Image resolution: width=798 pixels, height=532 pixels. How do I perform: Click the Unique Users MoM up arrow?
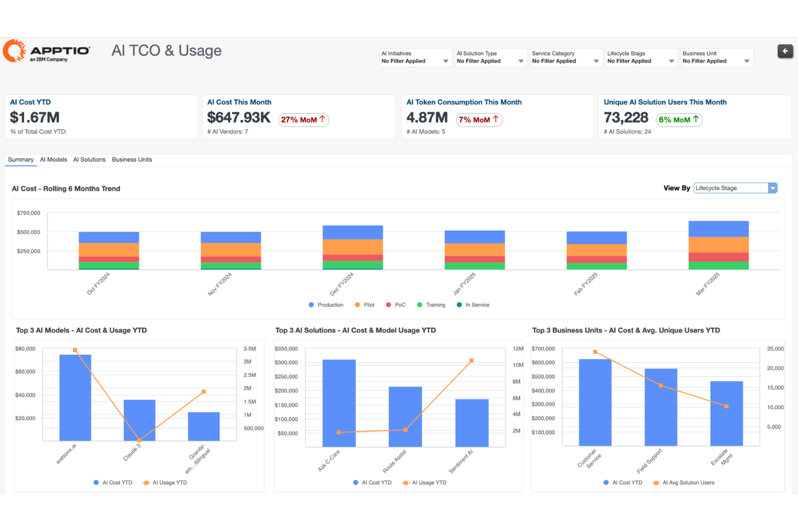tap(696, 119)
